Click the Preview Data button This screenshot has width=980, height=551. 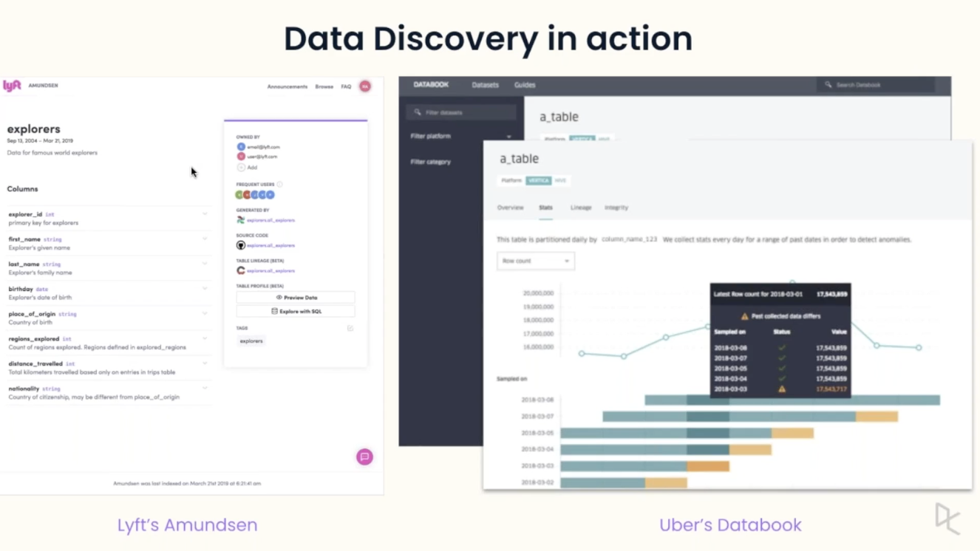[x=296, y=298]
